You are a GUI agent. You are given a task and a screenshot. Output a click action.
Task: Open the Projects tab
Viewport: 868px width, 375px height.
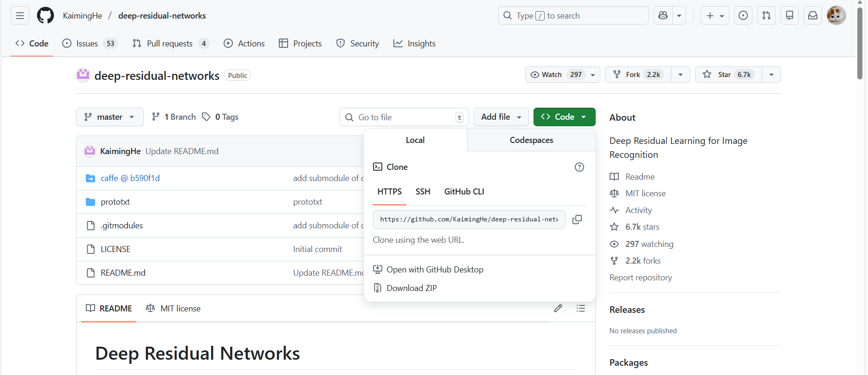click(x=300, y=44)
